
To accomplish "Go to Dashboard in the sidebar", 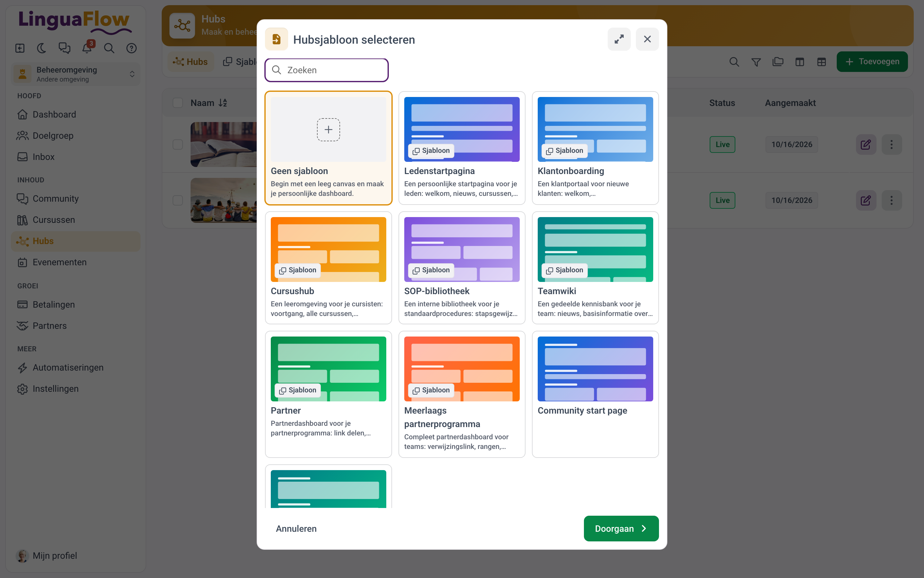I will point(76,114).
